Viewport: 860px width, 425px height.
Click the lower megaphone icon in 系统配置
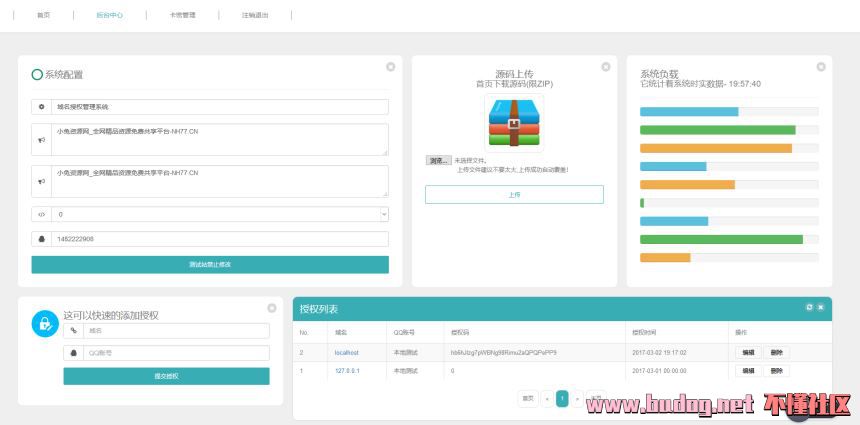click(42, 182)
